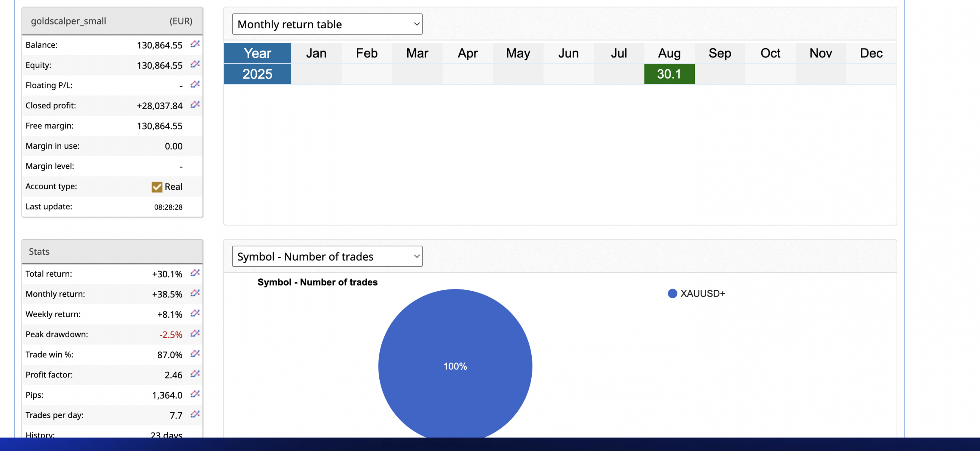Click chart icon beside Trades per day
This screenshot has height=451, width=980.
[195, 414]
